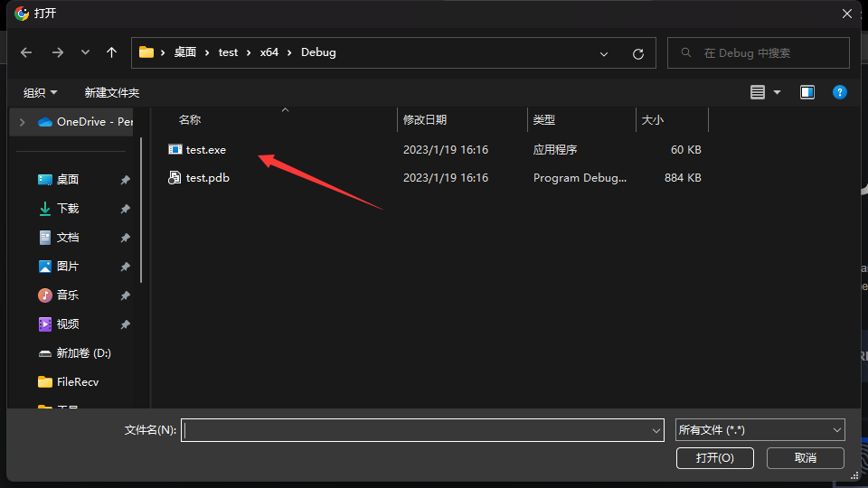Refresh the Debug folder listing

click(x=638, y=53)
